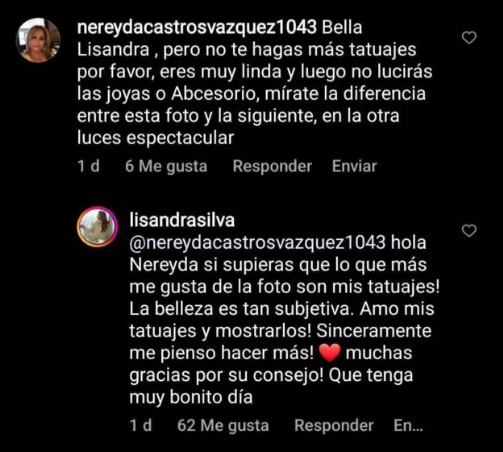Tap the red heart emoji in the reply
This screenshot has width=503, height=452.
point(330,353)
